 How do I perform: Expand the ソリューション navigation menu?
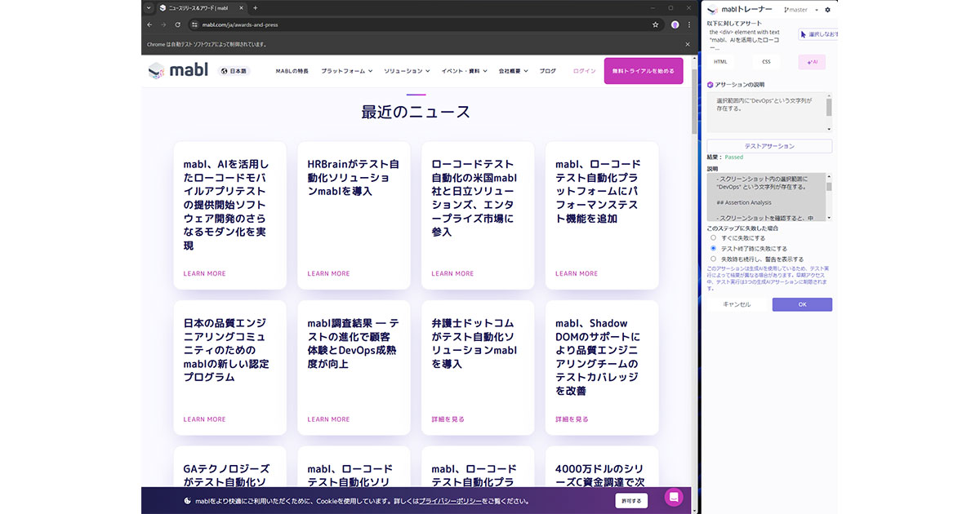405,71
